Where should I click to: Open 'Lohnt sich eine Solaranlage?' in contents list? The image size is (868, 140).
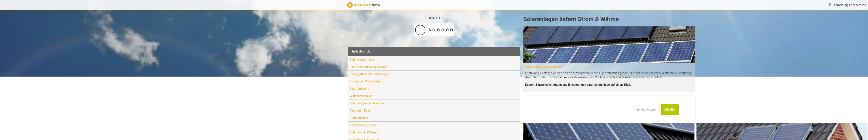click(368, 67)
